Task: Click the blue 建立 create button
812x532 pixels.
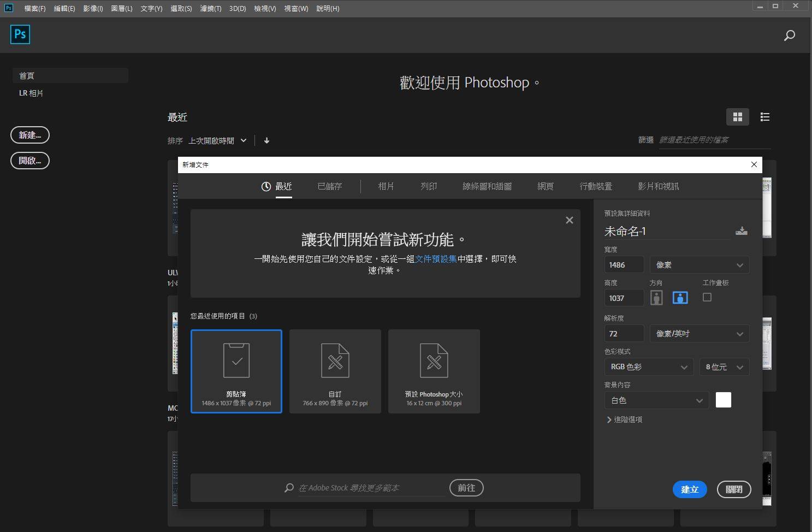Action: 690,489
